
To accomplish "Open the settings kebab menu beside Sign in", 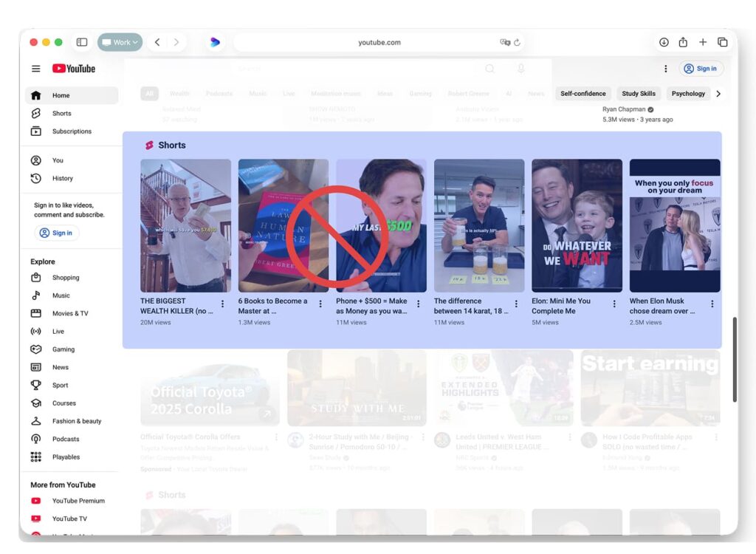I will [666, 68].
